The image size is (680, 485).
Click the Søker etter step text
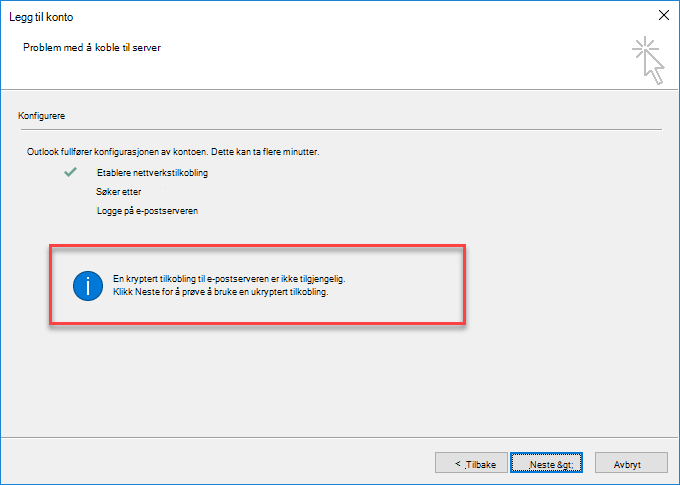point(118,192)
